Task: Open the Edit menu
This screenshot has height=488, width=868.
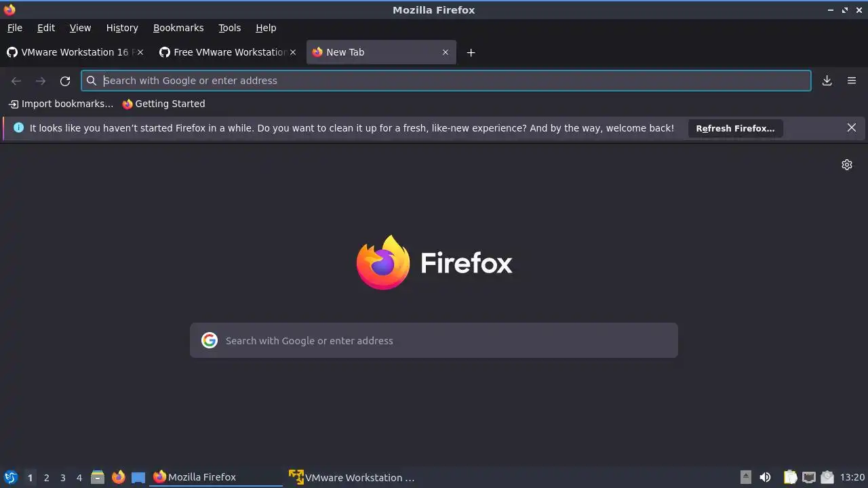Action: click(x=46, y=28)
